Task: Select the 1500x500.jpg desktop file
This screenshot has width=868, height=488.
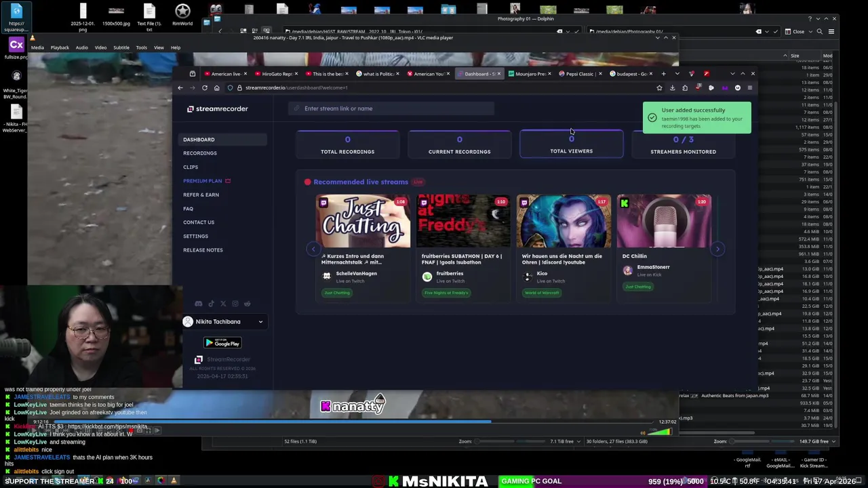Action: tap(116, 15)
